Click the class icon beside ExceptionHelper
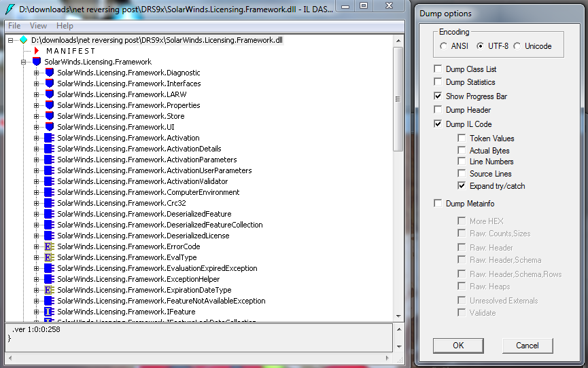 49,279
